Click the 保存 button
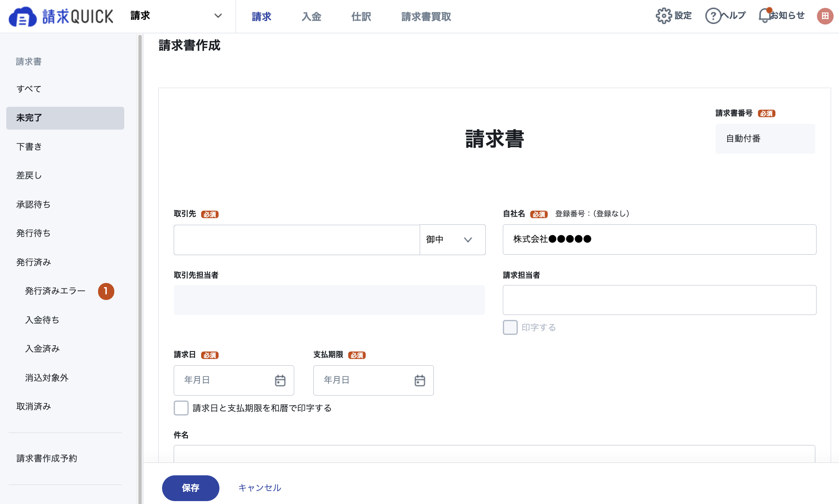The height and width of the screenshot is (504, 839). [x=191, y=488]
